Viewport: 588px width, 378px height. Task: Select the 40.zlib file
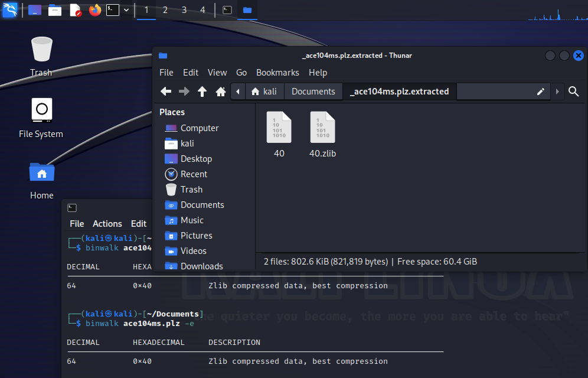click(x=322, y=134)
